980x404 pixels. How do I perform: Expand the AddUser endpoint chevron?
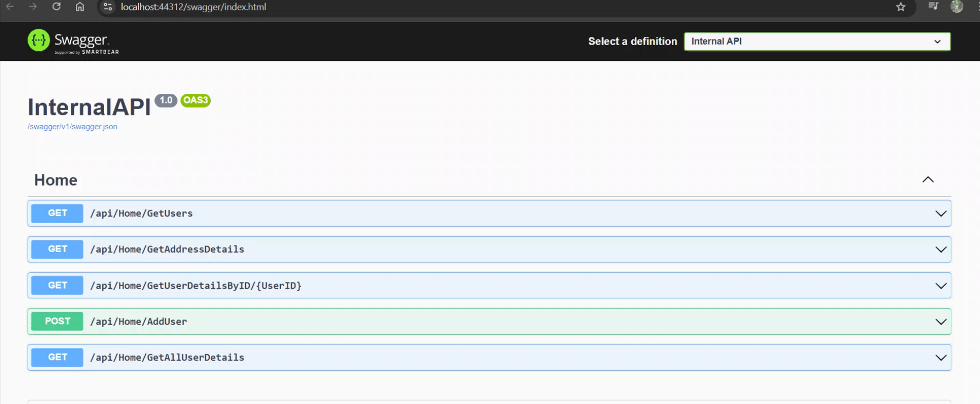tap(941, 321)
